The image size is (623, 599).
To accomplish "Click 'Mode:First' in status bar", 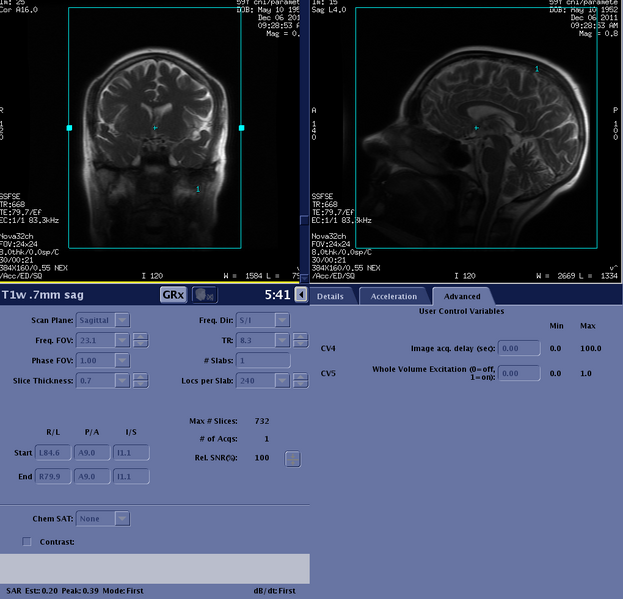I will point(123,591).
